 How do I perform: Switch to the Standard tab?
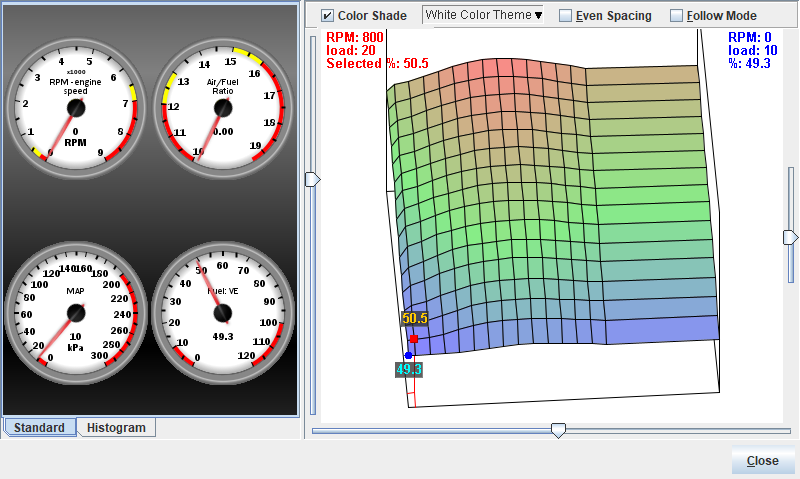[x=41, y=428]
